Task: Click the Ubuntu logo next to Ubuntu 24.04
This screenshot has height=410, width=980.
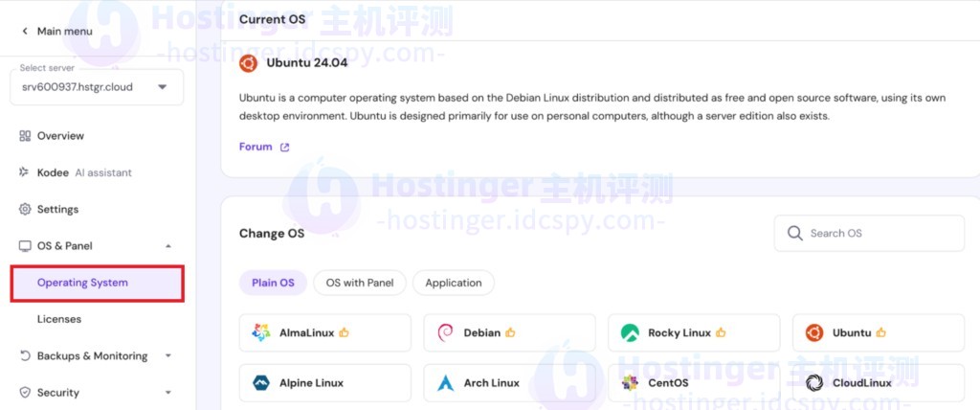Action: coord(248,63)
